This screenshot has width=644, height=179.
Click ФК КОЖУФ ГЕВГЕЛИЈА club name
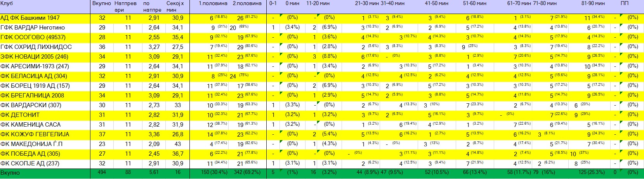pyautogui.click(x=35, y=134)
